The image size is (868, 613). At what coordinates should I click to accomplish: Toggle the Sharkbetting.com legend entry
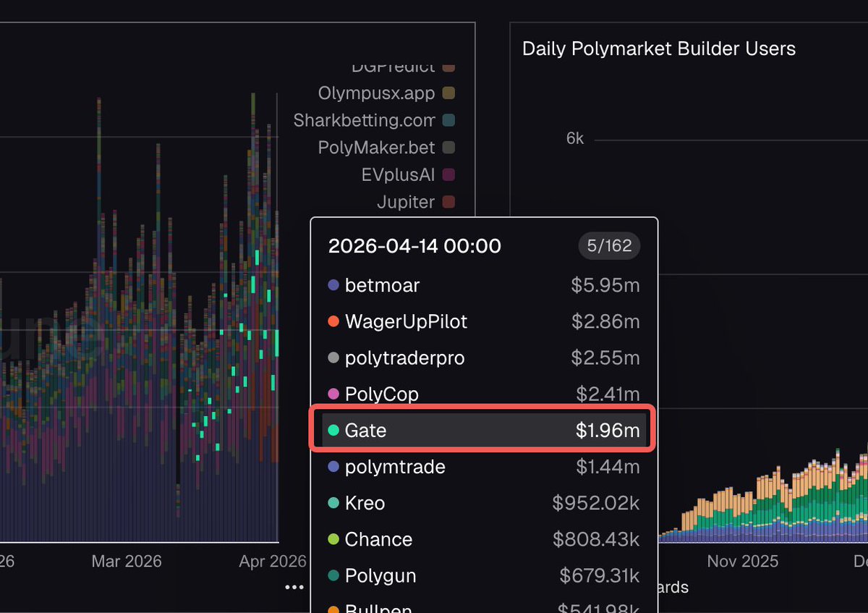pyautogui.click(x=374, y=120)
